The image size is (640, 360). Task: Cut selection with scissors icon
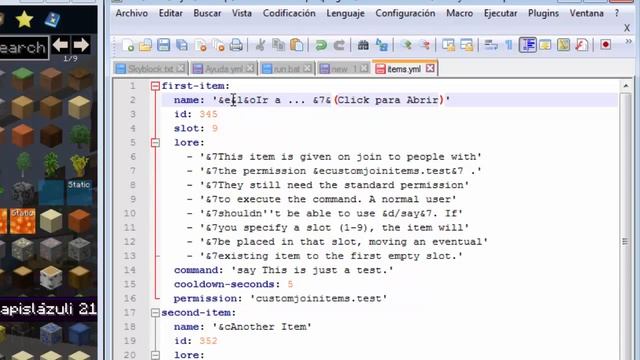pos(260,45)
